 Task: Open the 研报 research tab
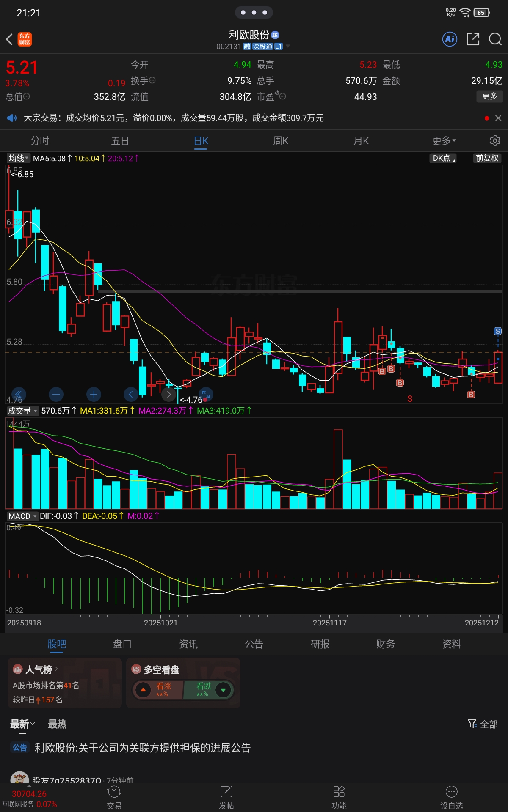click(320, 644)
